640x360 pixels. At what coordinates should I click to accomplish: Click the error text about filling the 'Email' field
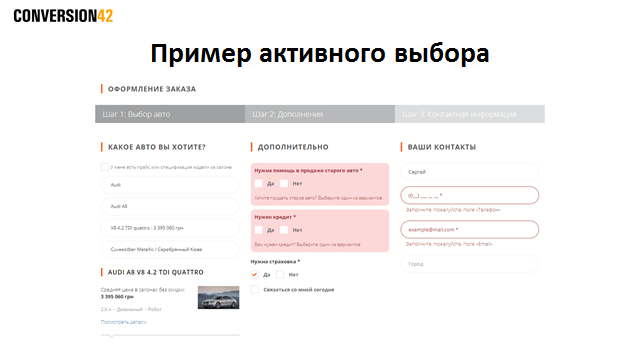tap(449, 244)
